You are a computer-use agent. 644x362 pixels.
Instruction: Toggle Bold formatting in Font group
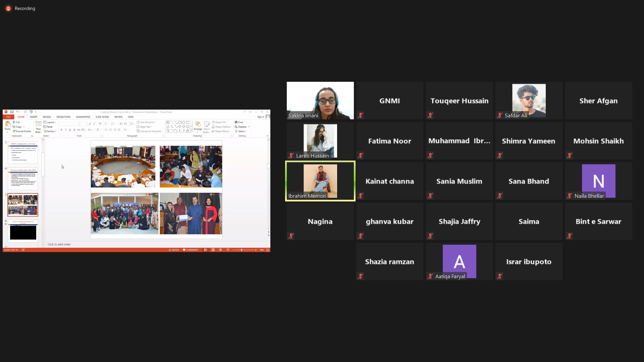point(61,130)
